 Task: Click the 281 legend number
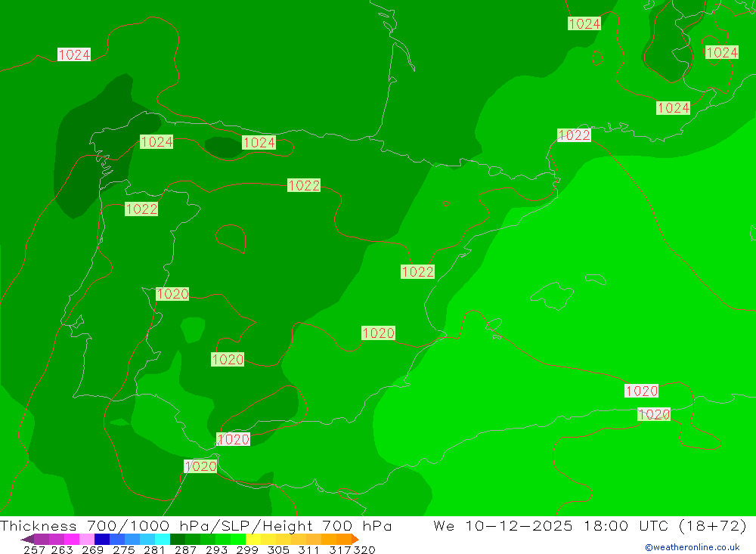point(154,549)
